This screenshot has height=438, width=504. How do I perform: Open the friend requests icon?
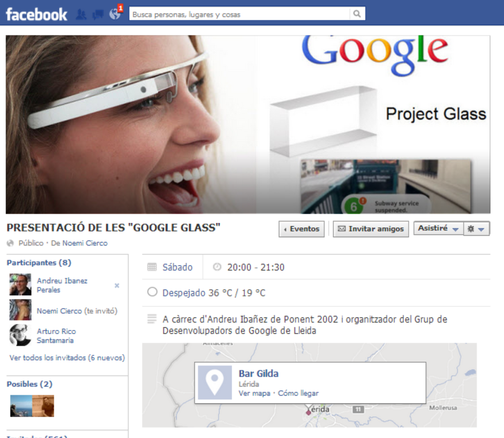[81, 15]
